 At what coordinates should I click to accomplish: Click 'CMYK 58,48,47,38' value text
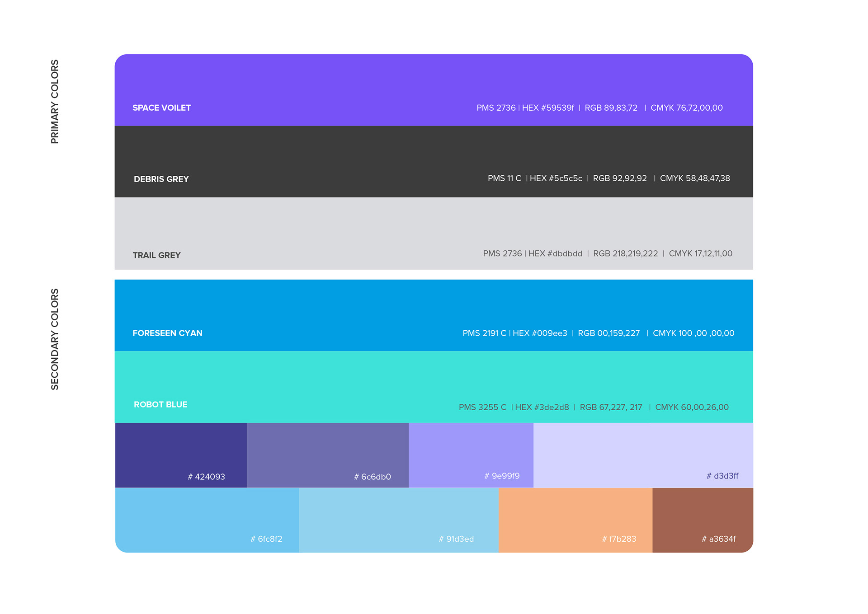[x=695, y=178]
